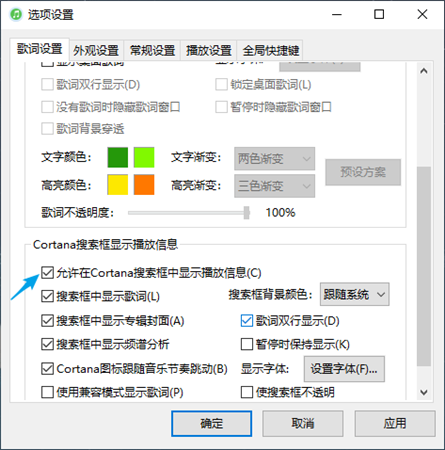
Task: Click the green music app icon in title bar
Action: coord(16,15)
